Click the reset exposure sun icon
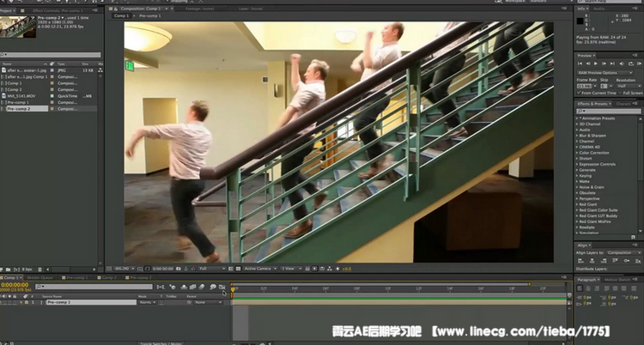644x345 pixels. pos(337,269)
